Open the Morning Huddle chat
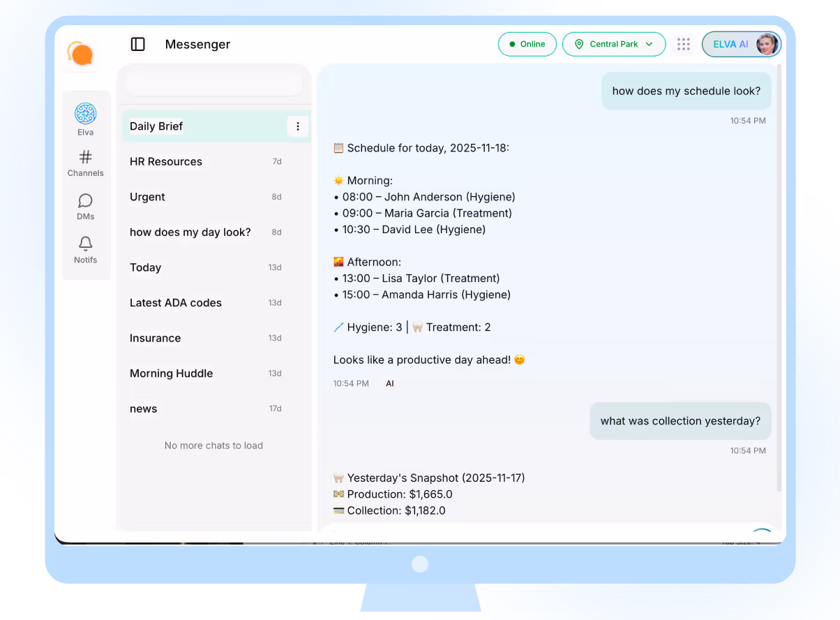Viewport: 840px width, 620px height. coord(171,374)
